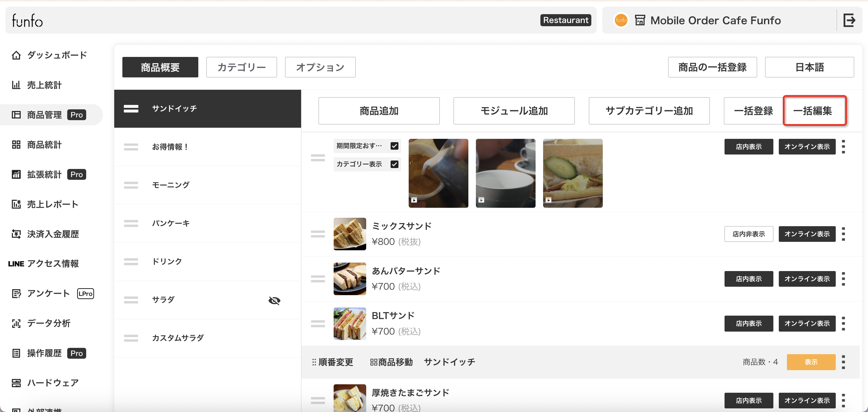Toggle 店内表示 for あんバターサンド
Screen dimensions: 868x412
click(749, 279)
